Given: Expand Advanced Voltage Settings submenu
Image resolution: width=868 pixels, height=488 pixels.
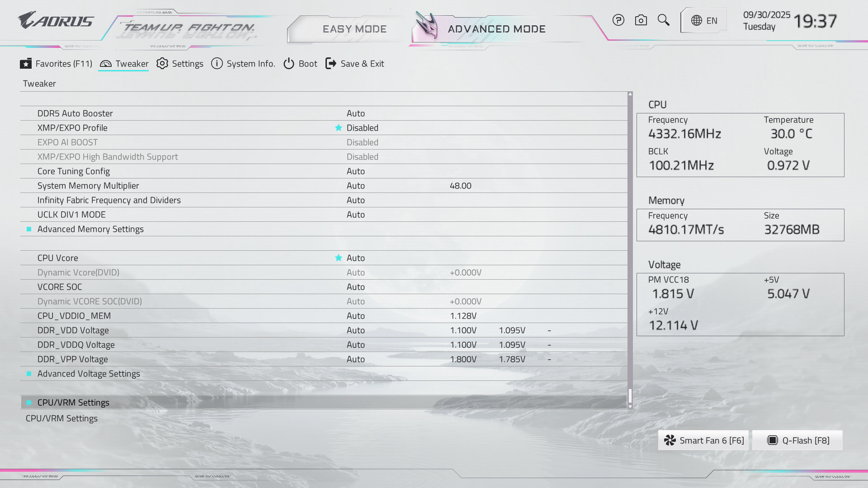Looking at the screenshot, I should [89, 374].
